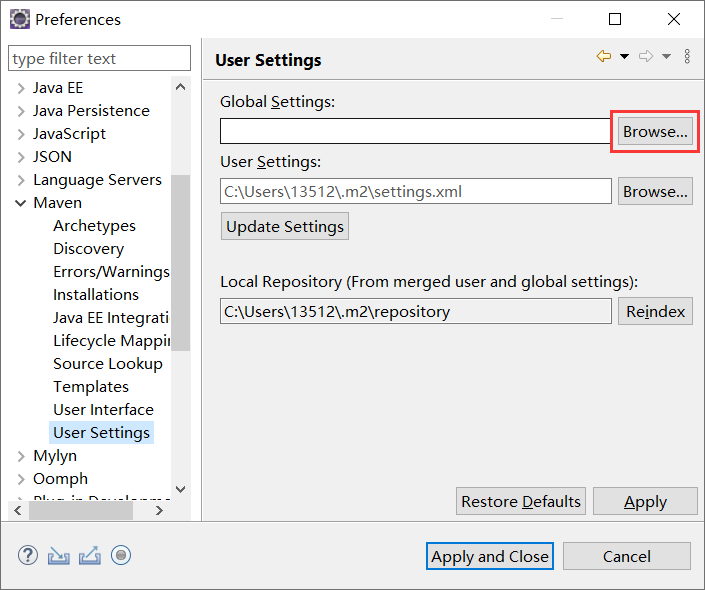The width and height of the screenshot is (705, 590).
Task: Click tree scrollbar down arrow
Action: point(181,489)
